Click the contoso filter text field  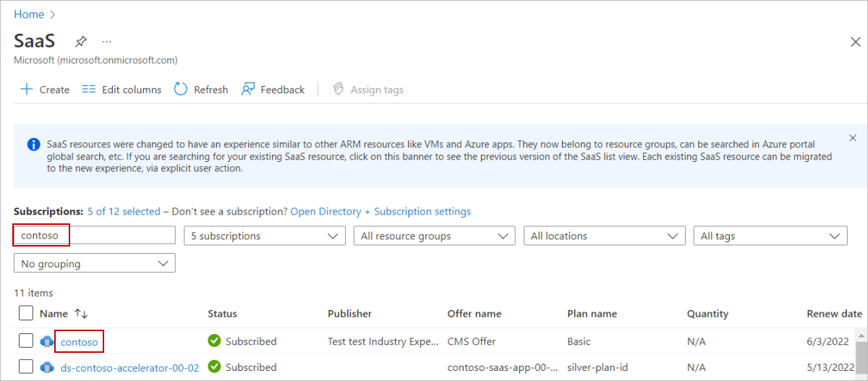94,236
